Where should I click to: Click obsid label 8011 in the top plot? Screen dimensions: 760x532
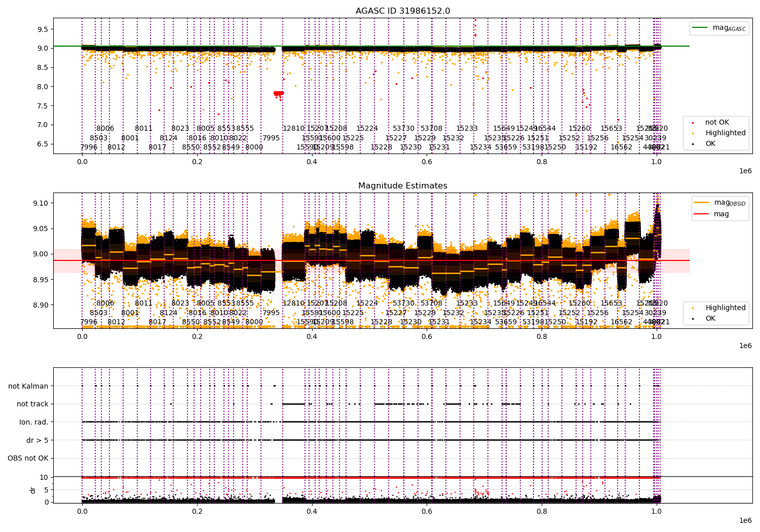(x=144, y=129)
